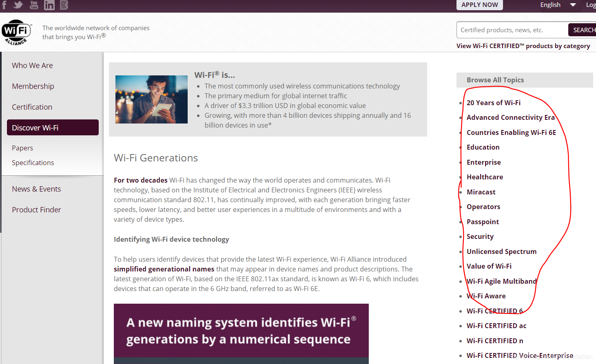Open News & Events menu item
596x364 pixels.
click(36, 189)
